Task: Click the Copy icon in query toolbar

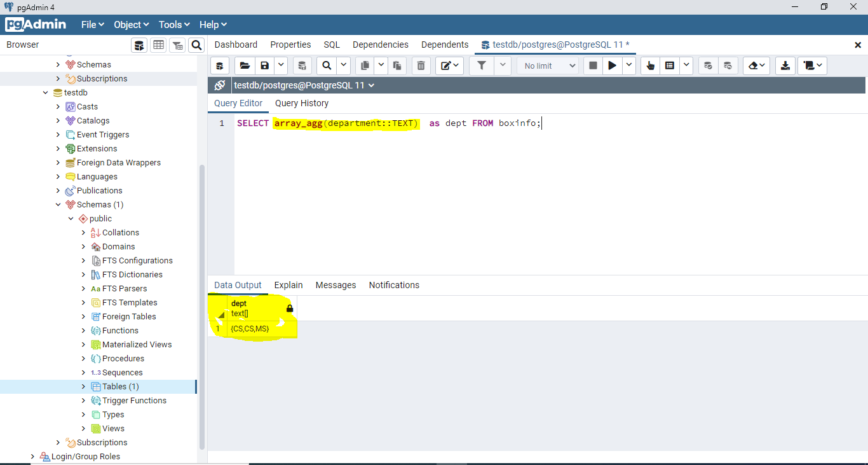Action: coord(365,66)
